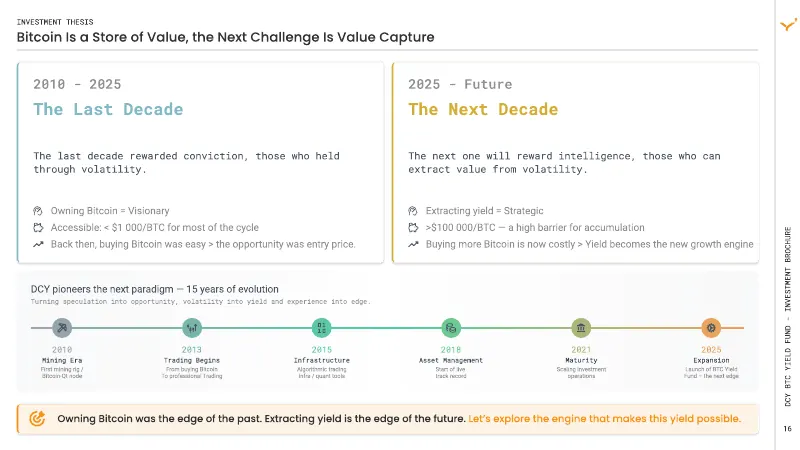Image resolution: width=800 pixels, height=450 pixels.
Task: Click the 2010 Mining Era pickaxe icon
Action: coord(62,328)
